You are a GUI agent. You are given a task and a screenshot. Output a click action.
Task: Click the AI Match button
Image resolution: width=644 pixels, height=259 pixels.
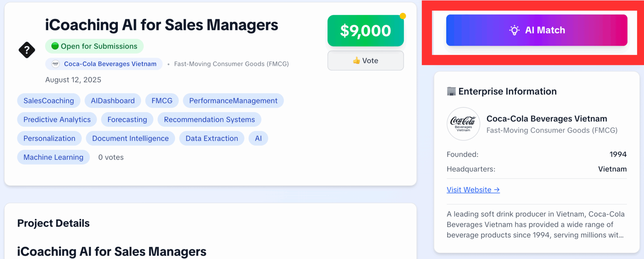(536, 30)
